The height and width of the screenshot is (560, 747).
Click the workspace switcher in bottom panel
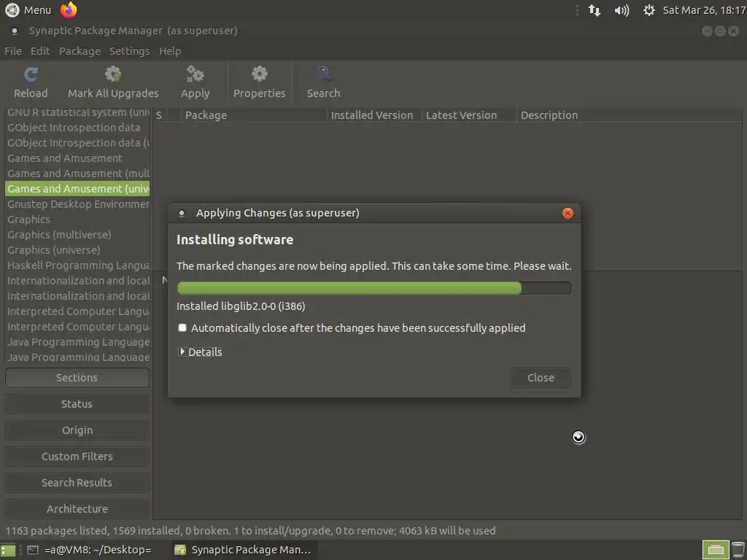[715, 550]
